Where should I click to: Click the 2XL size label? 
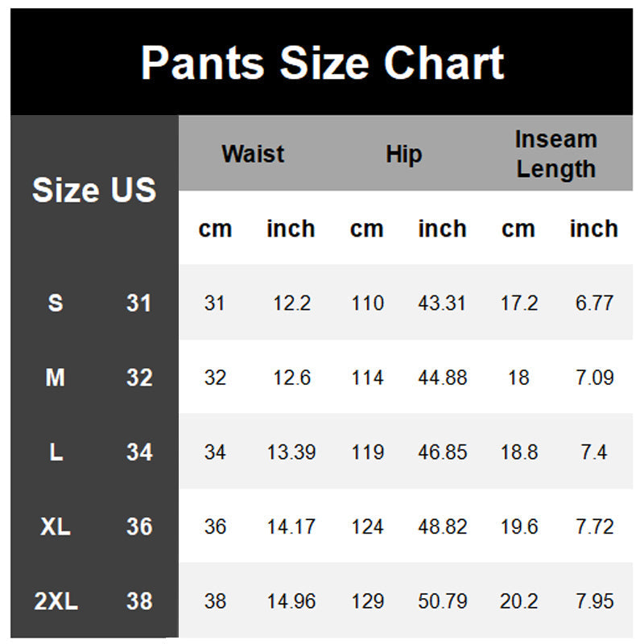pos(56,601)
